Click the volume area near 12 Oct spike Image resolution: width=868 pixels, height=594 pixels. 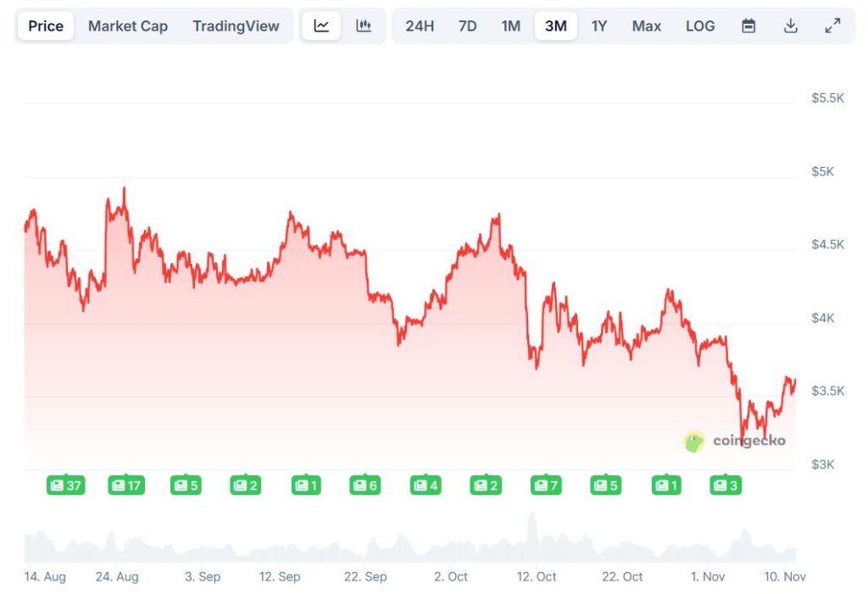point(532,530)
